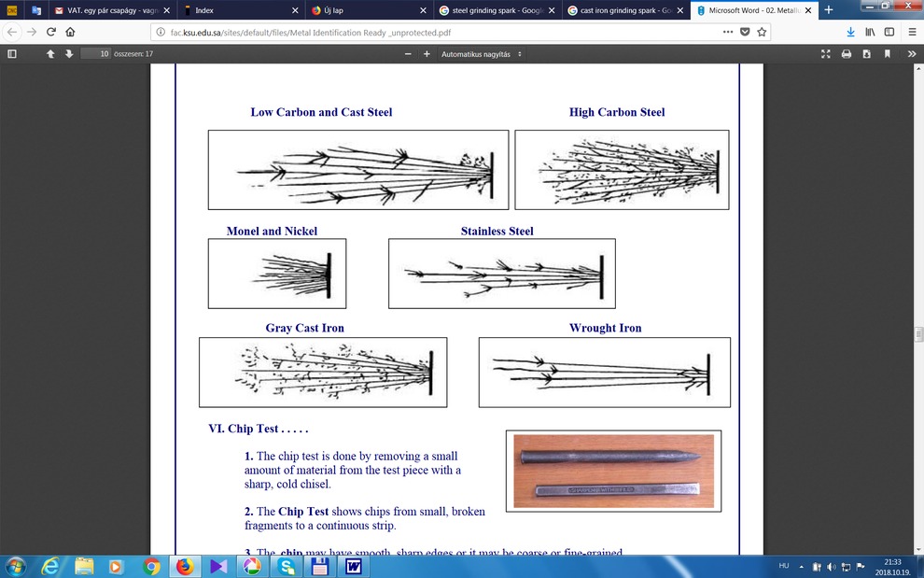This screenshot has height=578, width=924.
Task: Zoom out the PDF document
Action: pyautogui.click(x=408, y=54)
